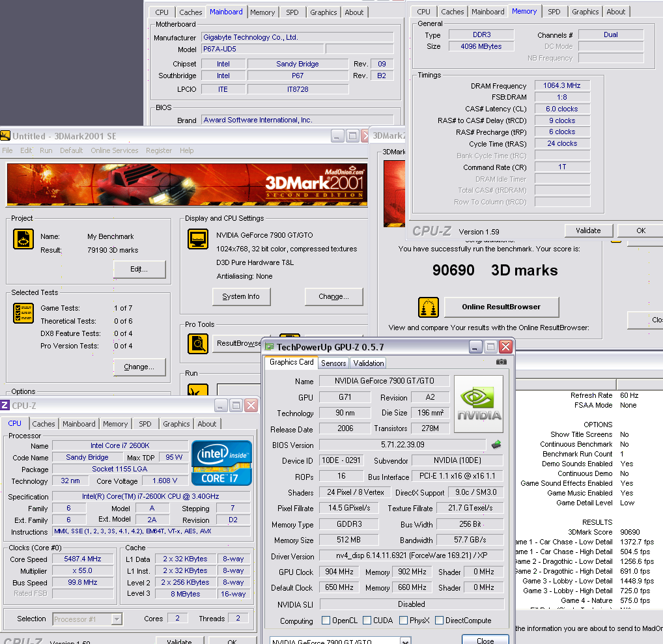The width and height of the screenshot is (663, 644).
Task: Click Change... button under Selected Tests
Action: 139,367
